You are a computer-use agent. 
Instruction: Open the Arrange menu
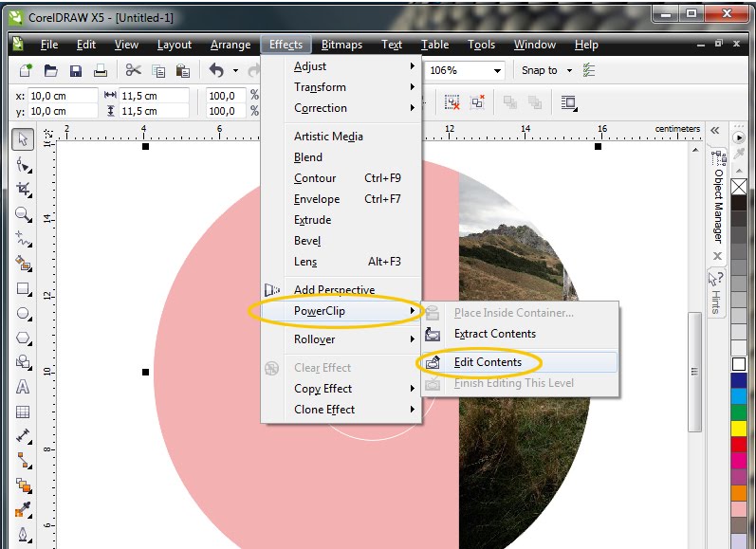(230, 45)
